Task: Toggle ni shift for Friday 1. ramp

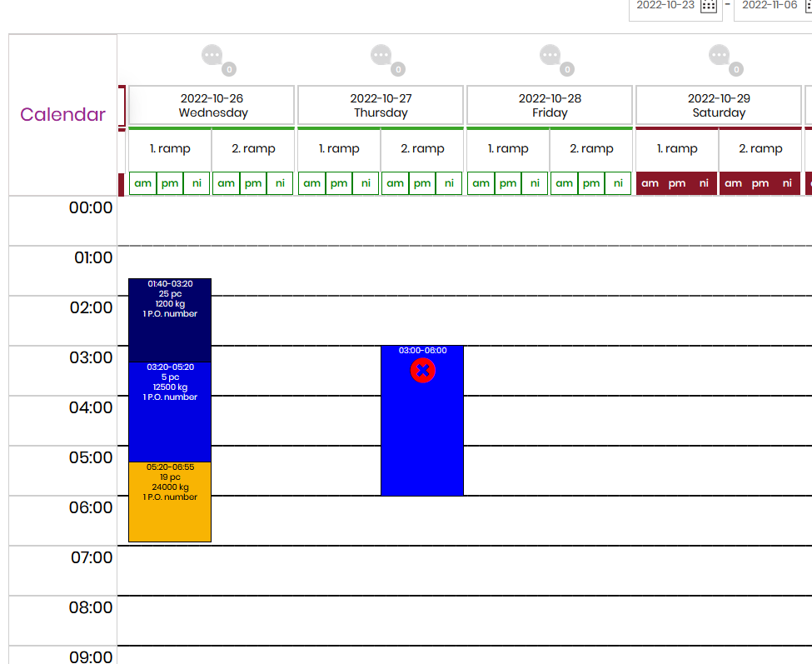Action: pyautogui.click(x=535, y=183)
